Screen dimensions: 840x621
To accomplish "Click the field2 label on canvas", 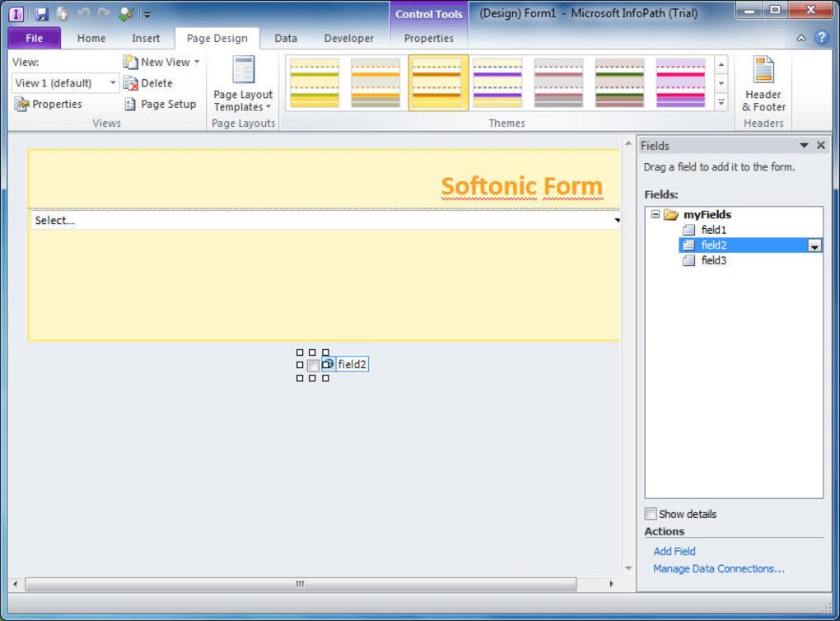I will coord(352,364).
